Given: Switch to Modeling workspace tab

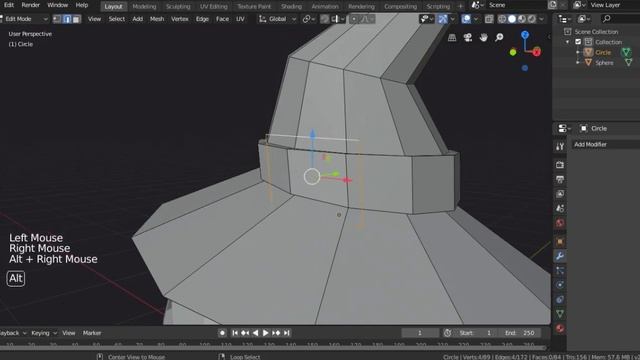Looking at the screenshot, I should coord(144,7).
